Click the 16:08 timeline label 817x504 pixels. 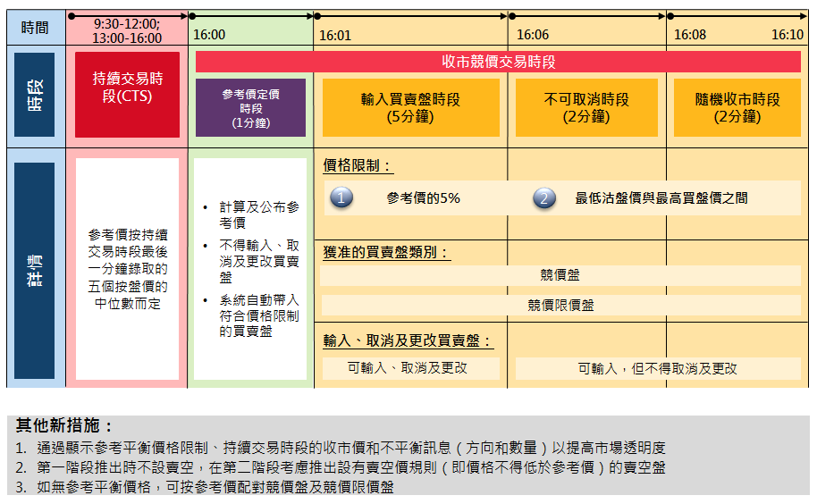point(690,35)
